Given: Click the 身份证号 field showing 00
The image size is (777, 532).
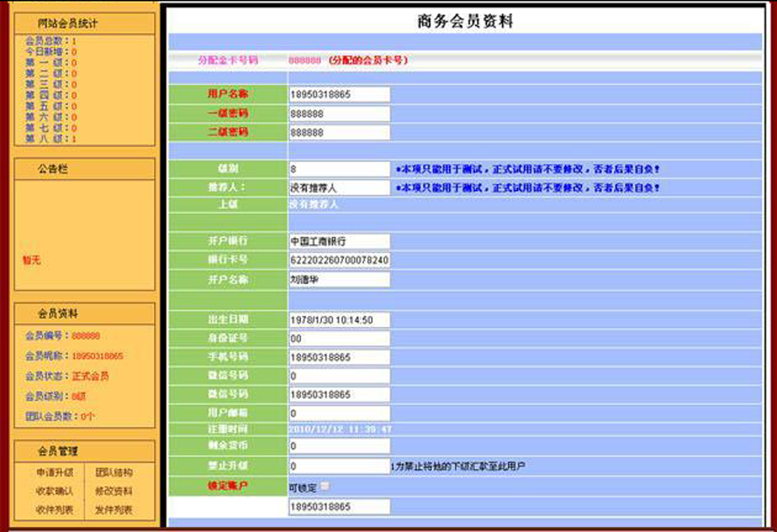Looking at the screenshot, I should coord(339,339).
